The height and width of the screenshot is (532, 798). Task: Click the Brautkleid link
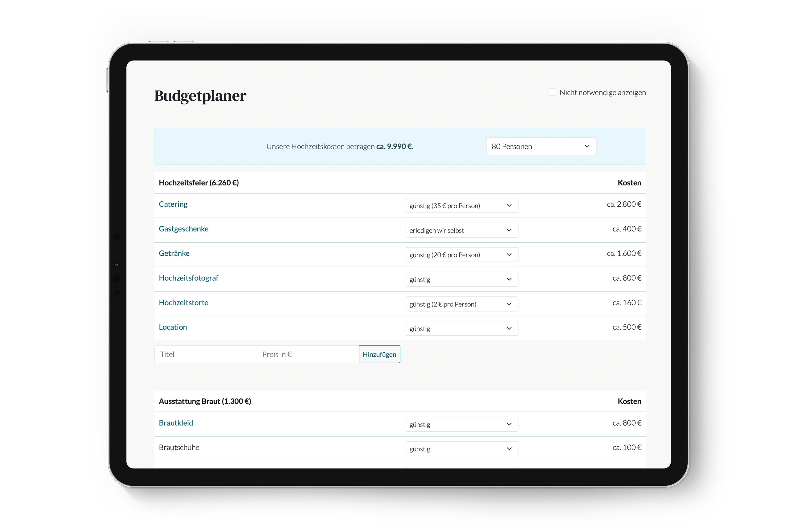tap(176, 423)
